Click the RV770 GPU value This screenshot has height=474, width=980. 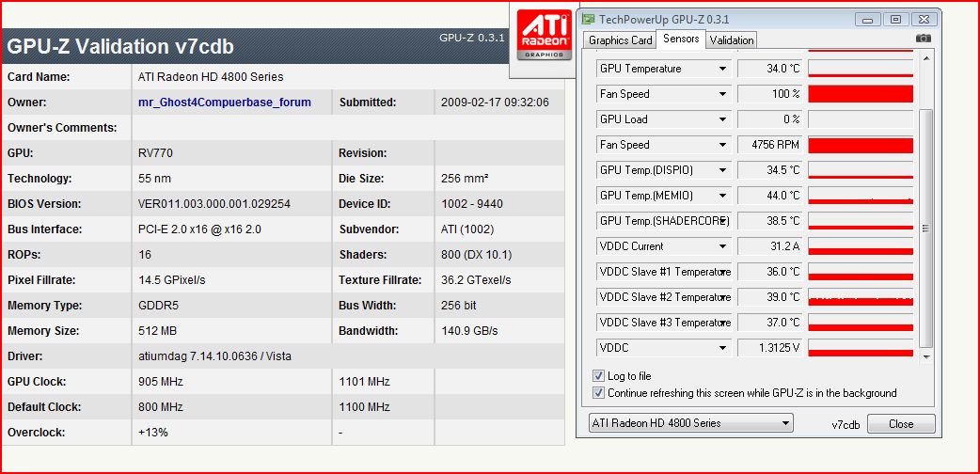pos(155,153)
